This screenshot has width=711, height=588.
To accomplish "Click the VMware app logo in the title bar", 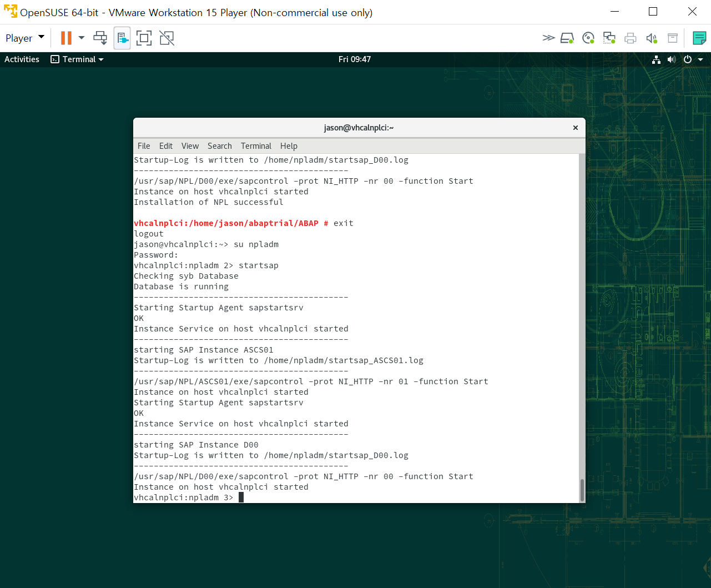I will coord(10,12).
